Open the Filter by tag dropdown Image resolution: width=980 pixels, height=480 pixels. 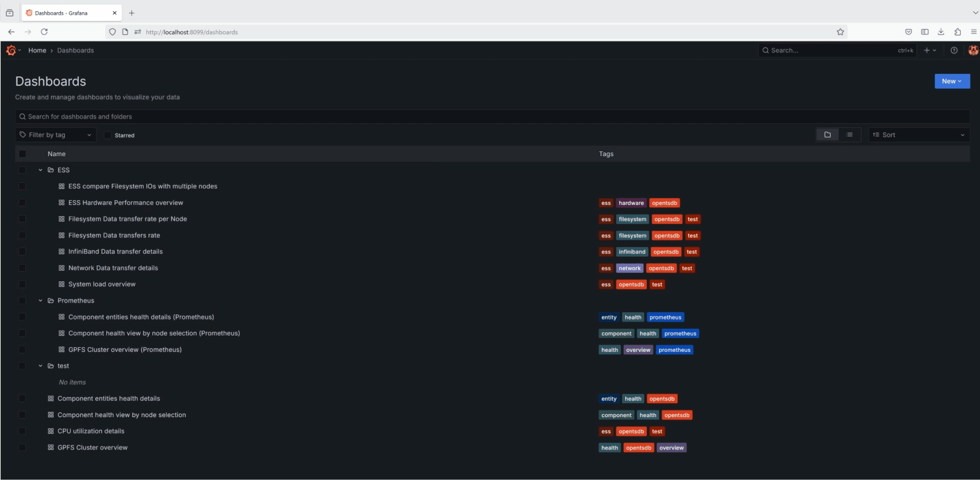[56, 135]
